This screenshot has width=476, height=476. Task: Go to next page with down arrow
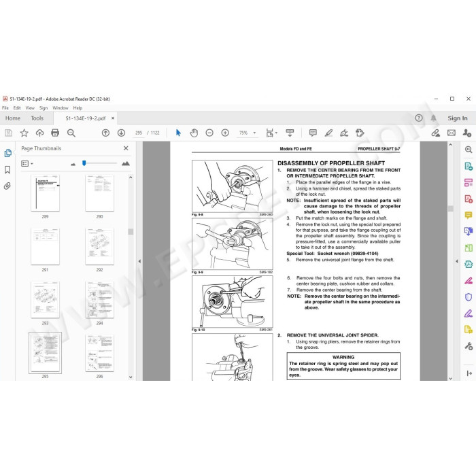[x=121, y=133]
